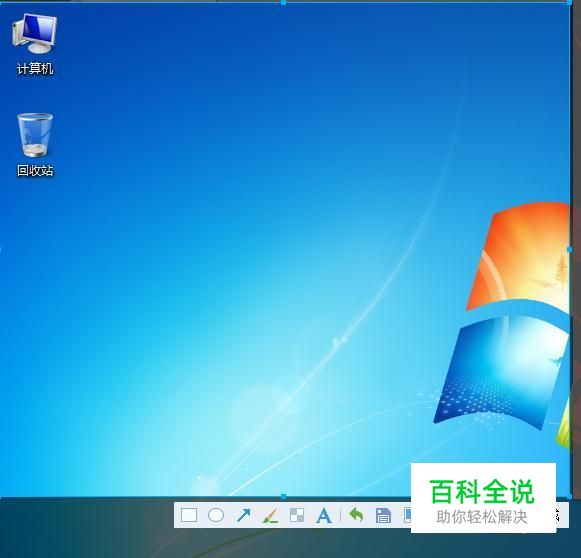Undo the last annotation with green arrow
This screenshot has height=558, width=581.
pyautogui.click(x=356, y=515)
